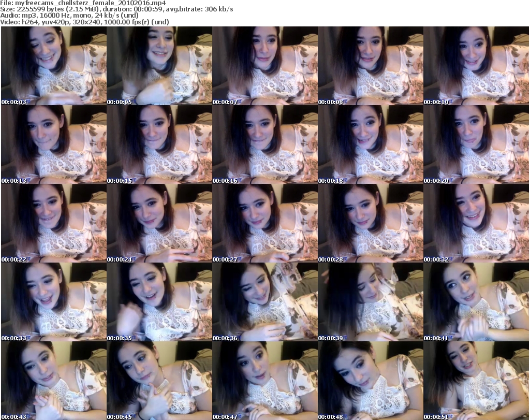Image resolution: width=530 pixels, height=420 pixels.
Task: View the frame captured at 00:00:45
Action: click(x=159, y=381)
